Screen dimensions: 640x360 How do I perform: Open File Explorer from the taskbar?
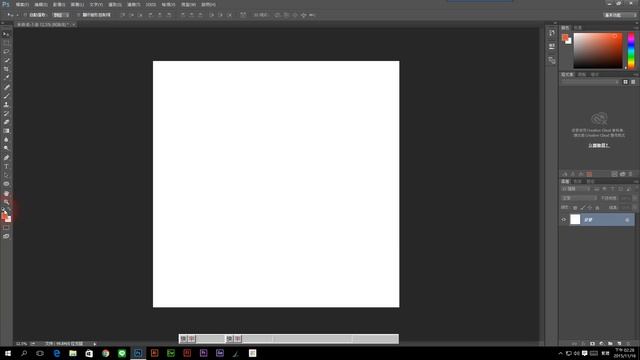click(73, 353)
